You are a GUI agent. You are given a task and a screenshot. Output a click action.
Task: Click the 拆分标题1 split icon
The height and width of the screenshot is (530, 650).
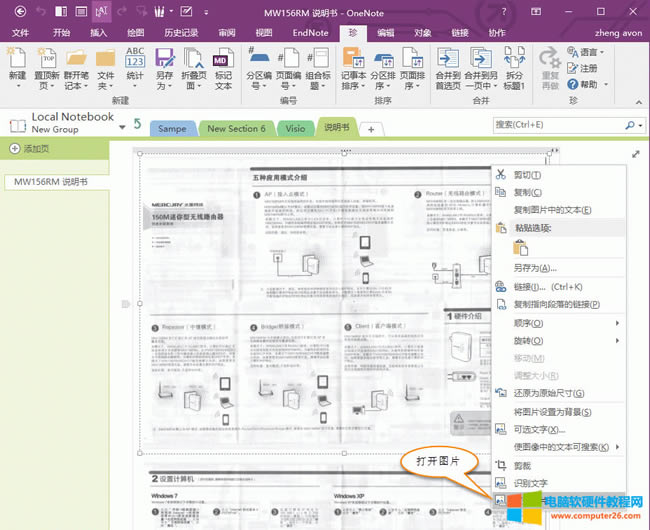pos(516,60)
